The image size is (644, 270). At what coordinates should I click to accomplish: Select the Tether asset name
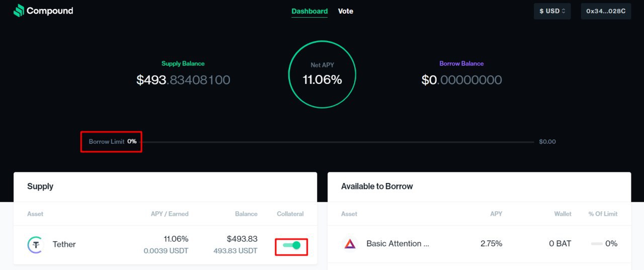(64, 244)
